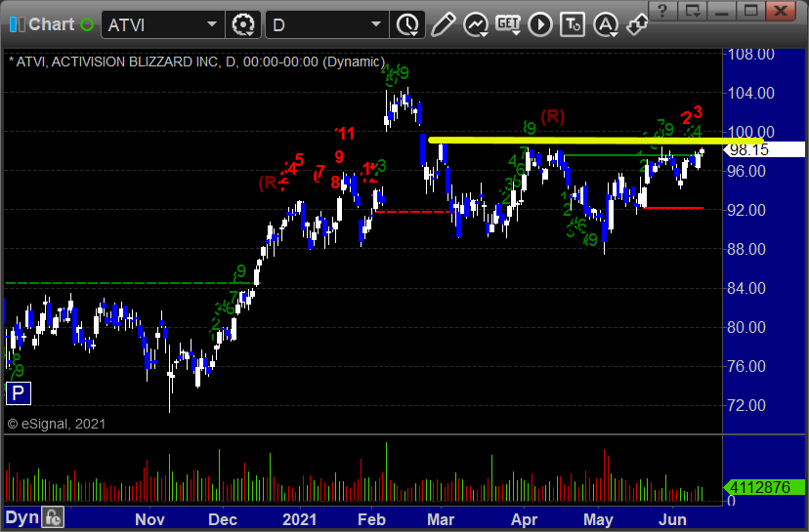Viewport: 809px width, 532px height.
Task: Start bar replay playback
Action: click(x=540, y=24)
